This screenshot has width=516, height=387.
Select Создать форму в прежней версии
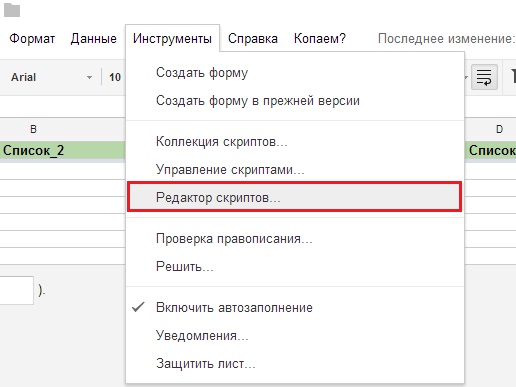pos(295,101)
